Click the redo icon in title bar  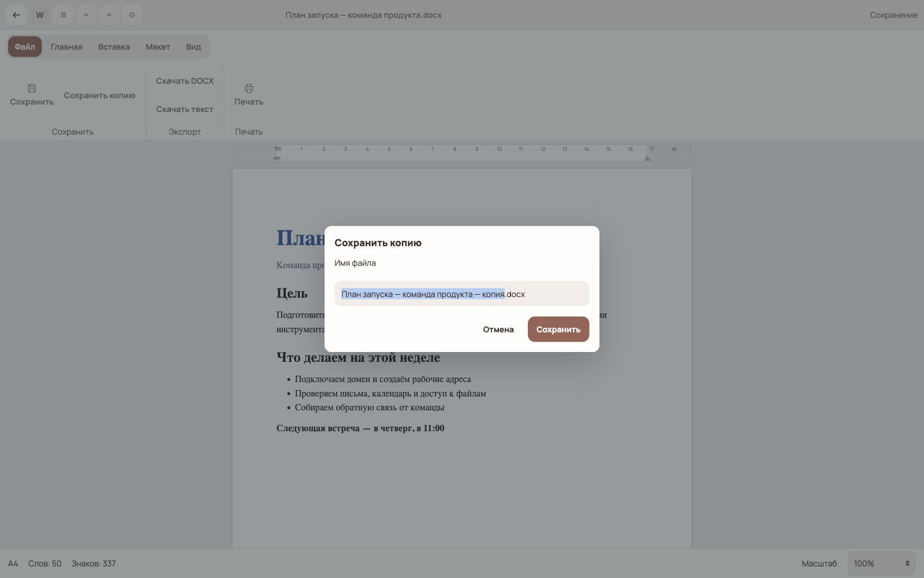(109, 15)
